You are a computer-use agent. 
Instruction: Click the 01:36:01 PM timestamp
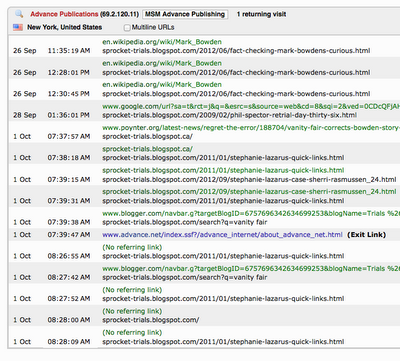pyautogui.click(x=69, y=115)
